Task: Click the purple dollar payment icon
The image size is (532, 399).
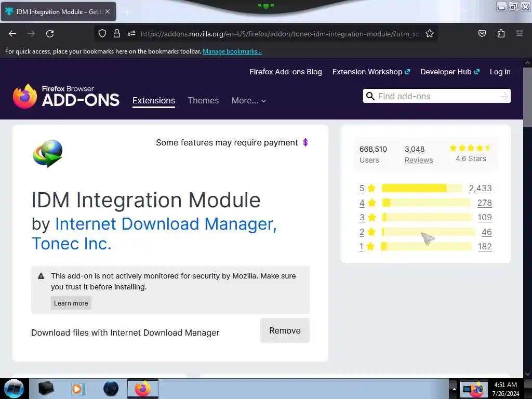Action: 305,142
